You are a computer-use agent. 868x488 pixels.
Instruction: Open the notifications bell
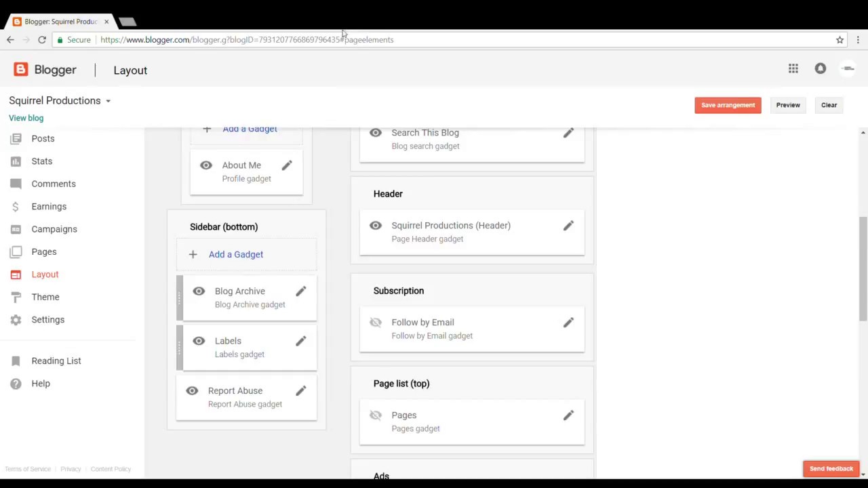pos(821,68)
